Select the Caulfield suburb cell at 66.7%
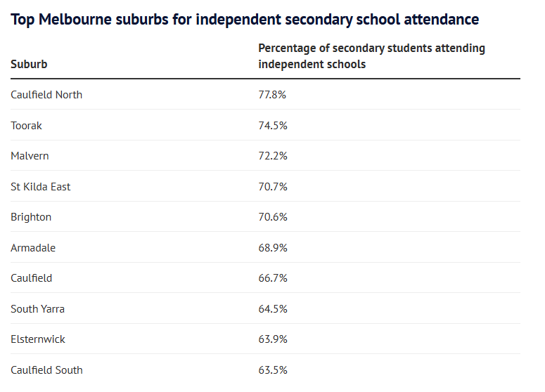This screenshot has height=392, width=545. click(x=31, y=278)
